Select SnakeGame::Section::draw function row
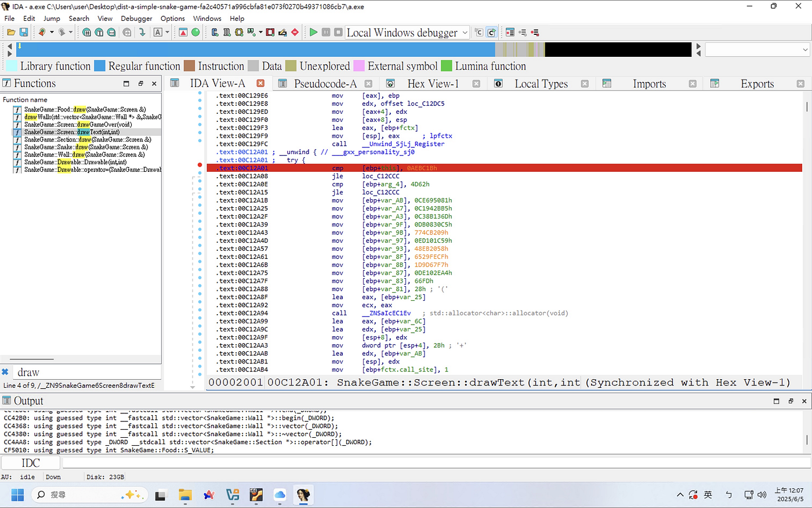 click(x=87, y=139)
